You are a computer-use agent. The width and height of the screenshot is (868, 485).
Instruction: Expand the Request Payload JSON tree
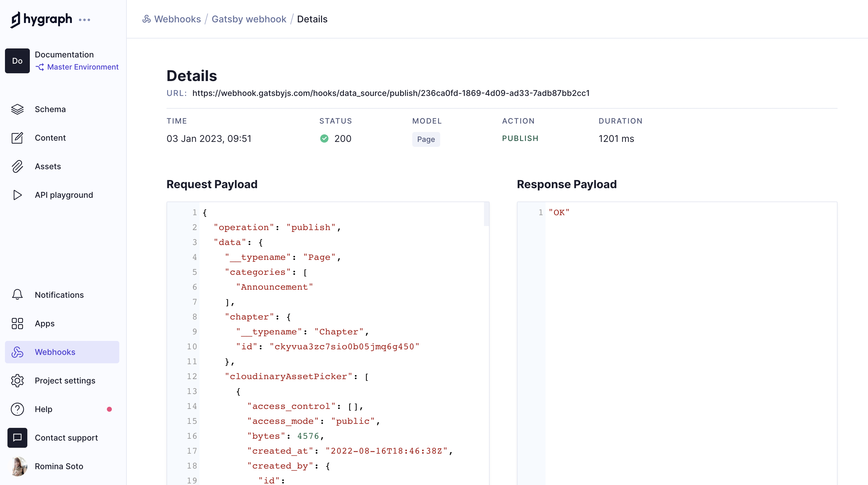point(204,212)
